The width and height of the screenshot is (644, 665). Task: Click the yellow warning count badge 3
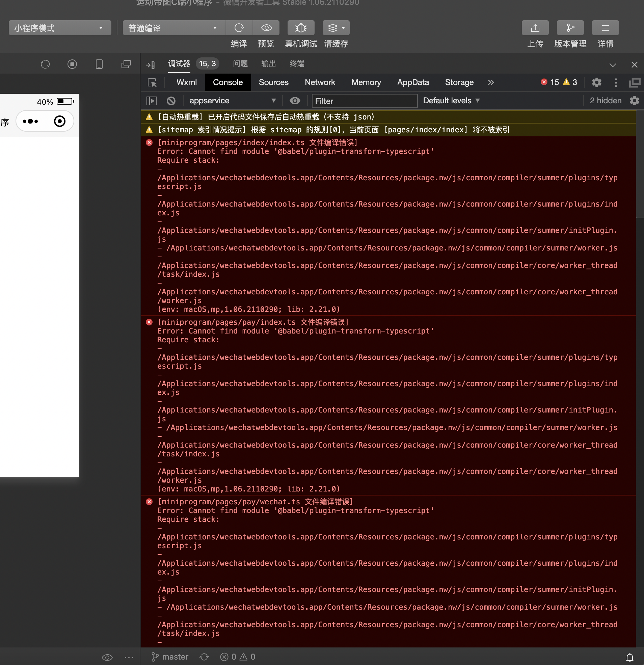tap(570, 82)
